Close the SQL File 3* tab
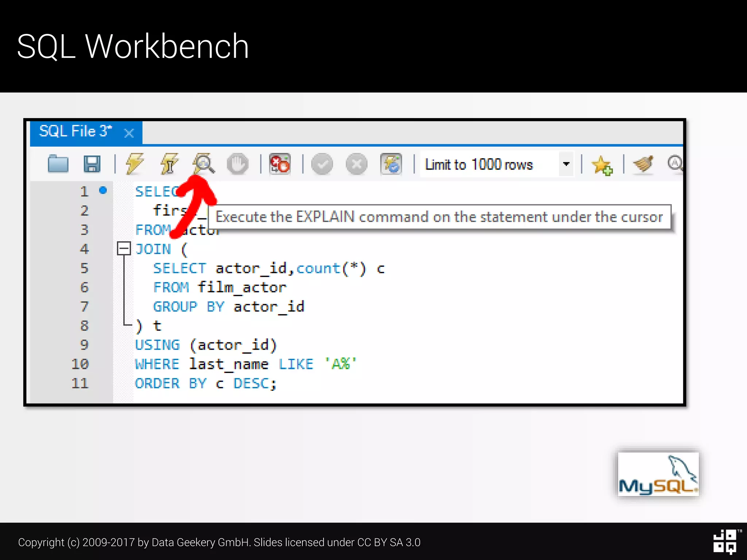The height and width of the screenshot is (560, 747). tap(129, 133)
